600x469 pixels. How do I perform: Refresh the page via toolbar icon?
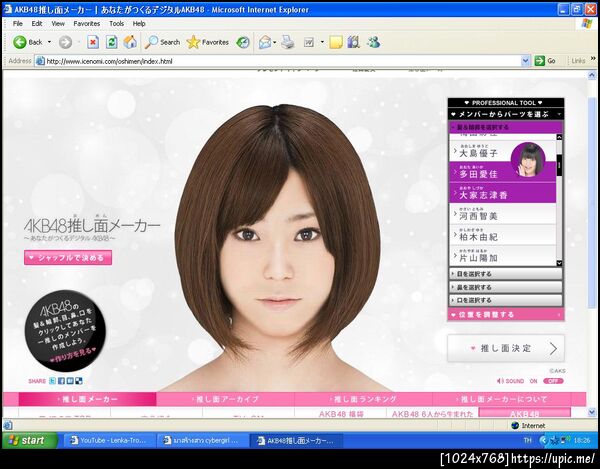[111, 42]
